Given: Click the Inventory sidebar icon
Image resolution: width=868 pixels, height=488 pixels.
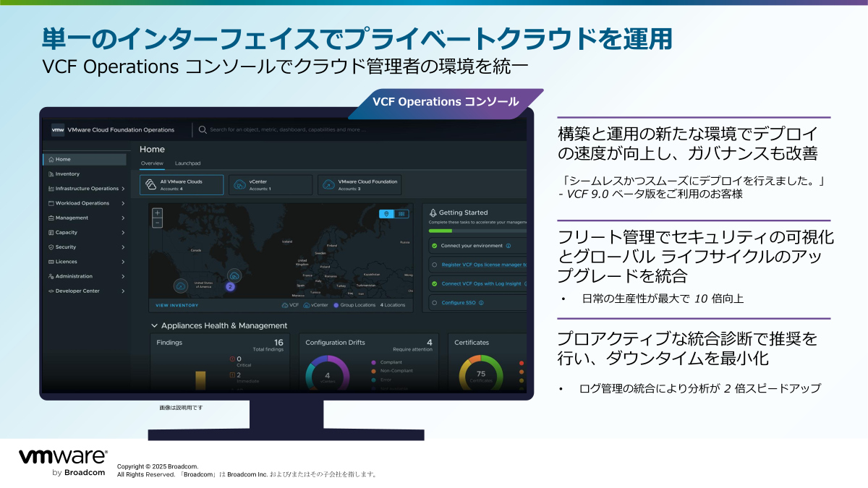Looking at the screenshot, I should point(51,174).
